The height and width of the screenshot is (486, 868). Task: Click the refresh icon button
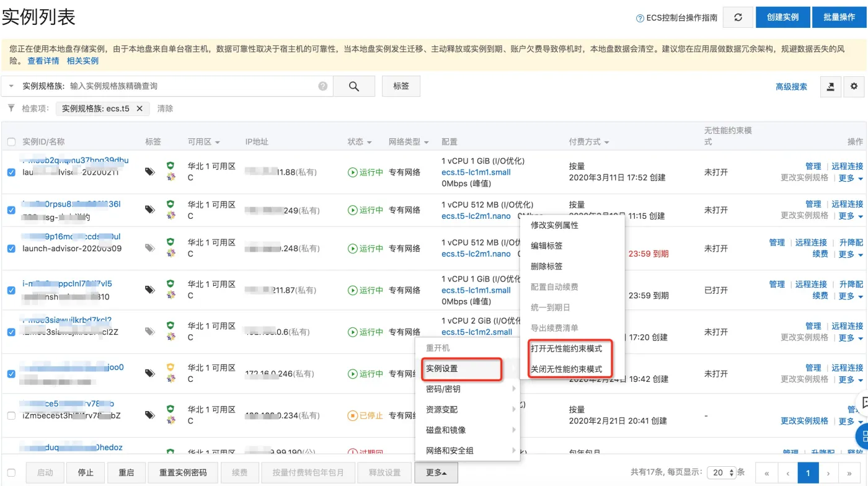point(738,17)
